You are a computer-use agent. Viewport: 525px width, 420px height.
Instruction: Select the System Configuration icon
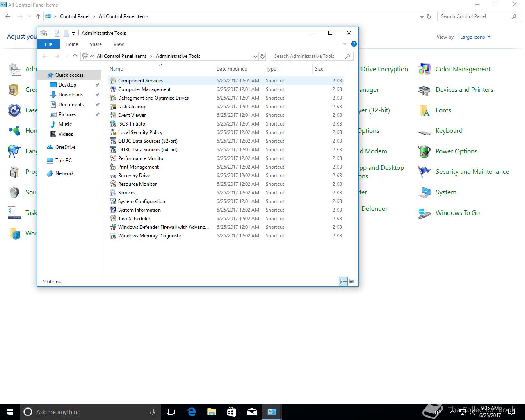113,201
